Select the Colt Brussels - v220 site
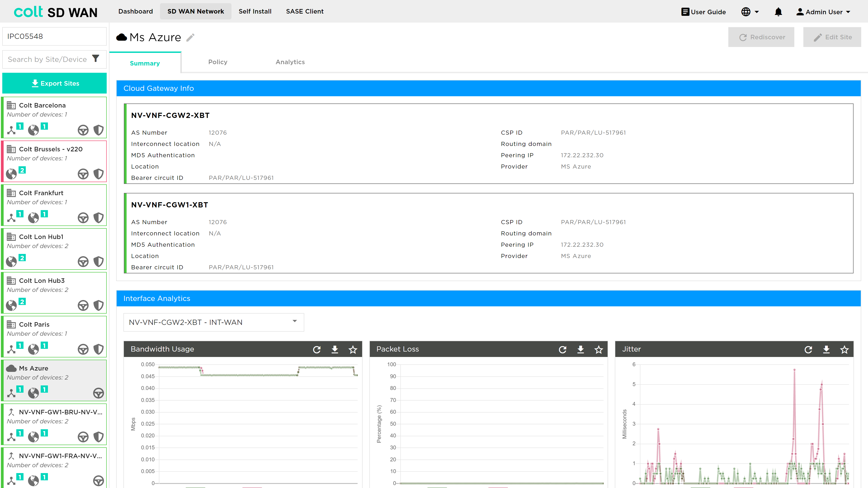This screenshot has width=868, height=488. coord(54,161)
